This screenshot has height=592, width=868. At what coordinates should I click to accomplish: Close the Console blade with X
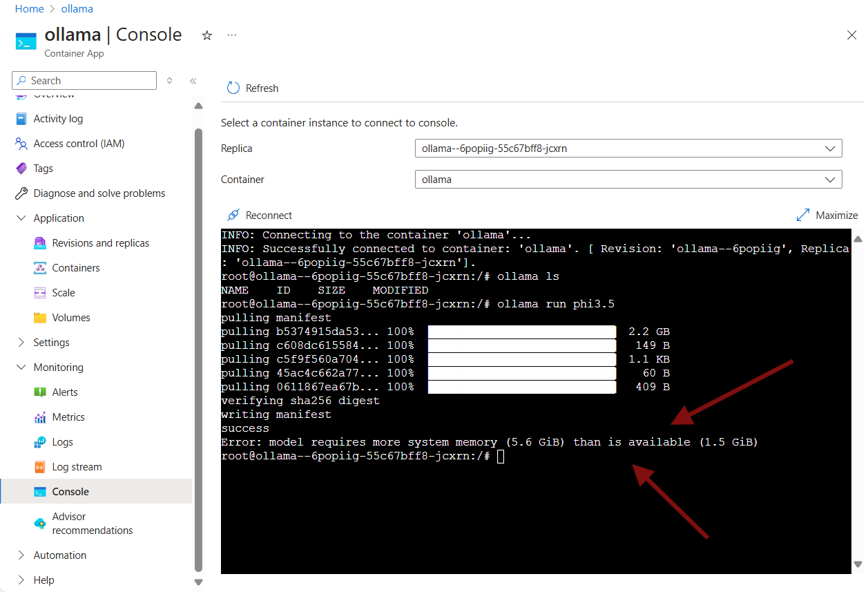tap(851, 35)
